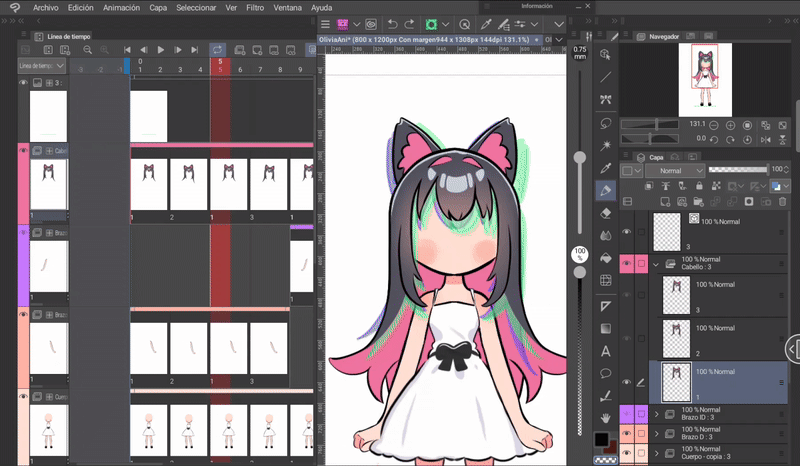Expand the Brazo ID folder
This screenshot has height=466, width=800.
(657, 414)
